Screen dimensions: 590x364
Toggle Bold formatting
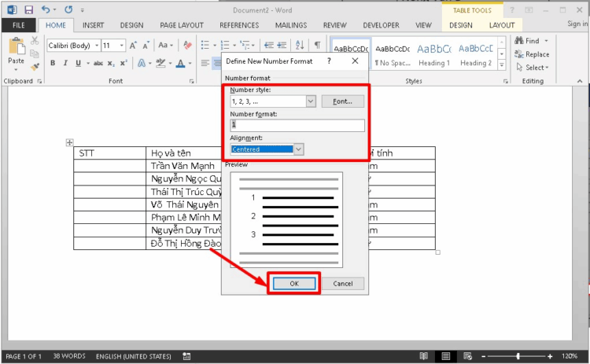coord(53,63)
